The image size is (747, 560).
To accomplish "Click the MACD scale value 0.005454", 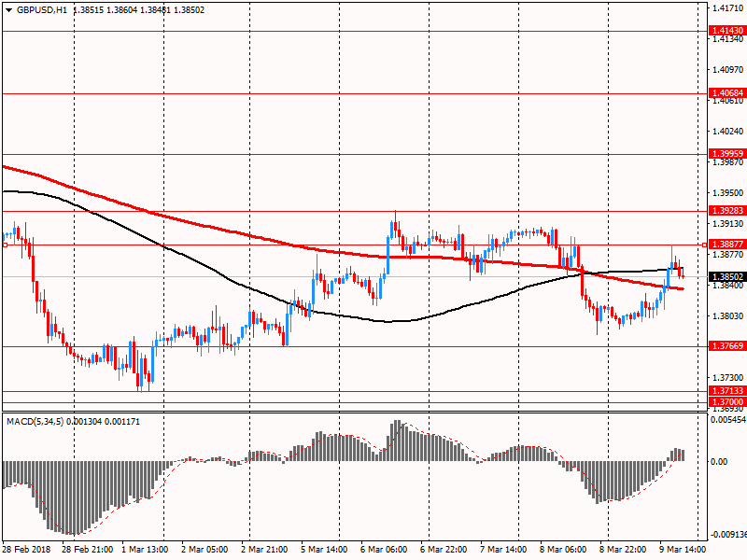I will click(x=728, y=419).
